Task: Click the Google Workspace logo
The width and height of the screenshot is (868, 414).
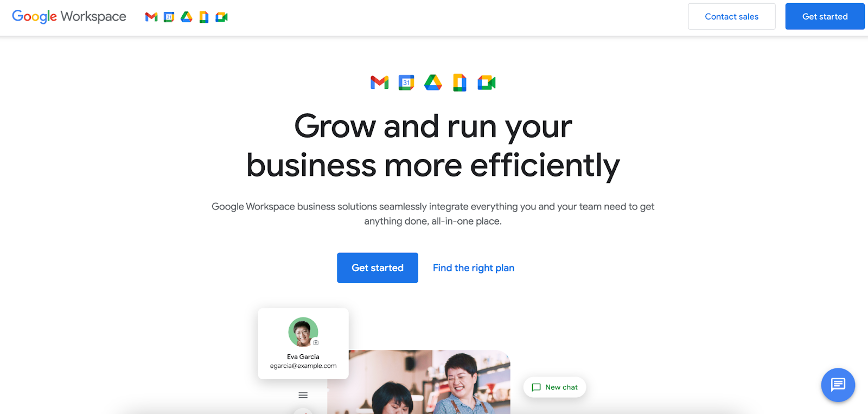Action: pyautogui.click(x=69, y=17)
